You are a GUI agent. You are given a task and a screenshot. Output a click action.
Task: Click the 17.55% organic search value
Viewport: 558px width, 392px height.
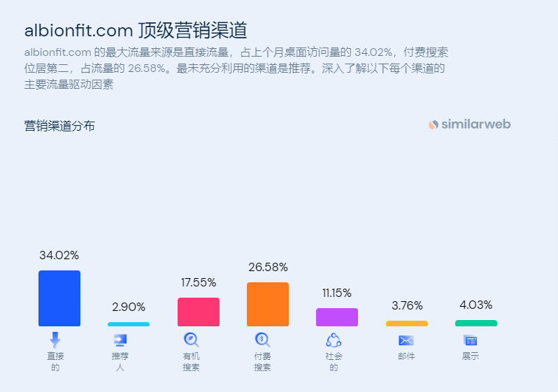pos(199,282)
